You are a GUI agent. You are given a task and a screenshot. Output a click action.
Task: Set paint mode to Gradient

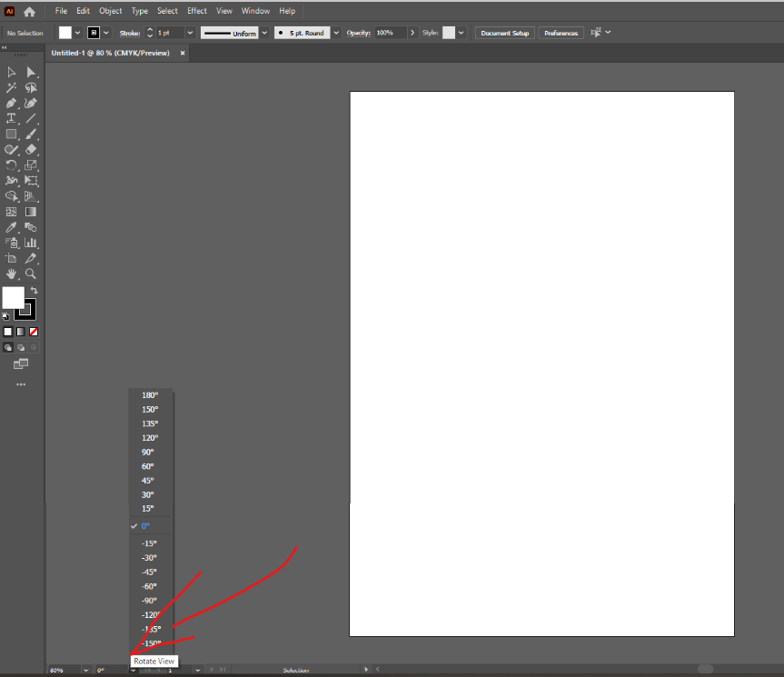(21, 332)
